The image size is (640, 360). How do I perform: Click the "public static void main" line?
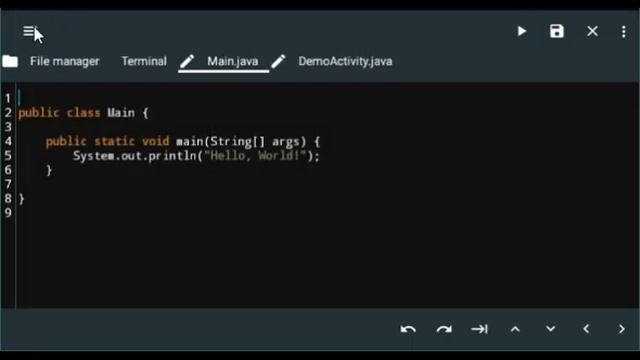[x=183, y=142]
